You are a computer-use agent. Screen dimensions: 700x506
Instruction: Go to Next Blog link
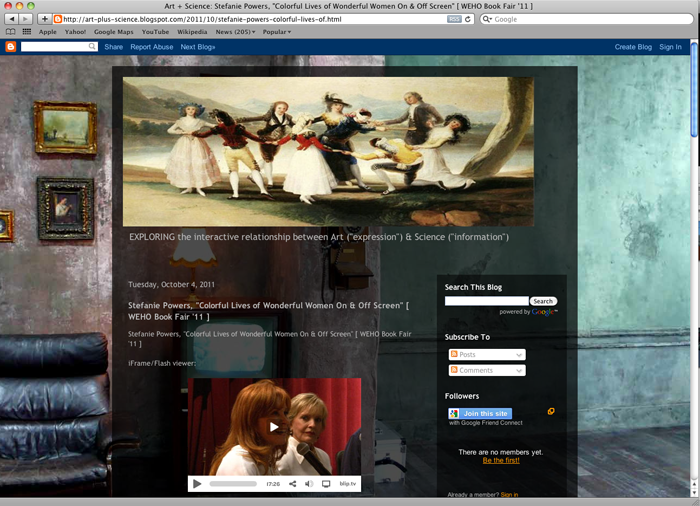tap(198, 47)
